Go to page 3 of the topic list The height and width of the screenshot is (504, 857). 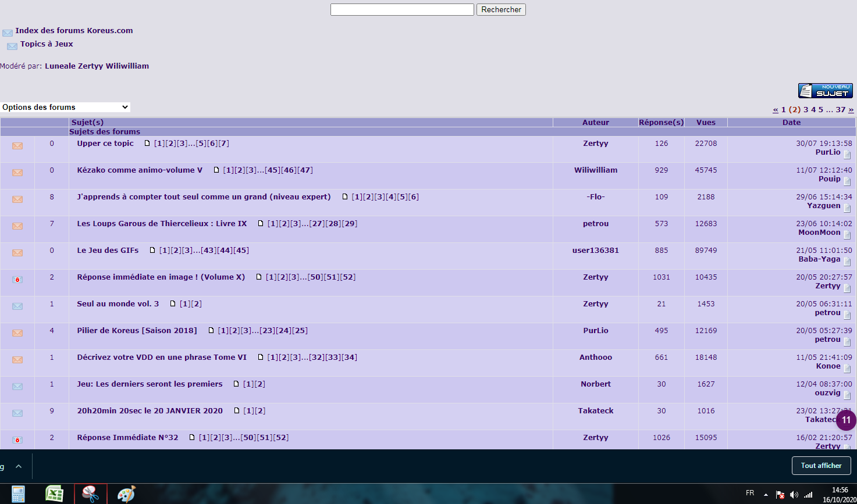(x=806, y=110)
